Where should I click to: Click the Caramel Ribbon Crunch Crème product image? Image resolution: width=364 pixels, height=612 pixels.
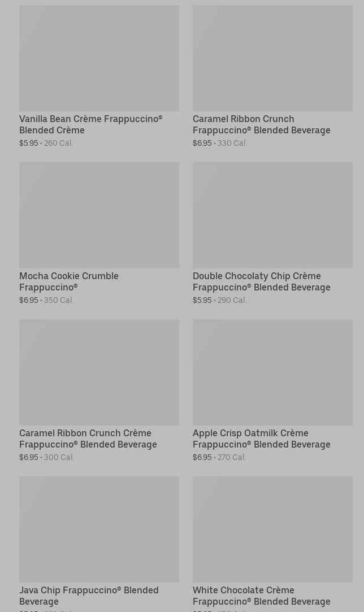99,372
